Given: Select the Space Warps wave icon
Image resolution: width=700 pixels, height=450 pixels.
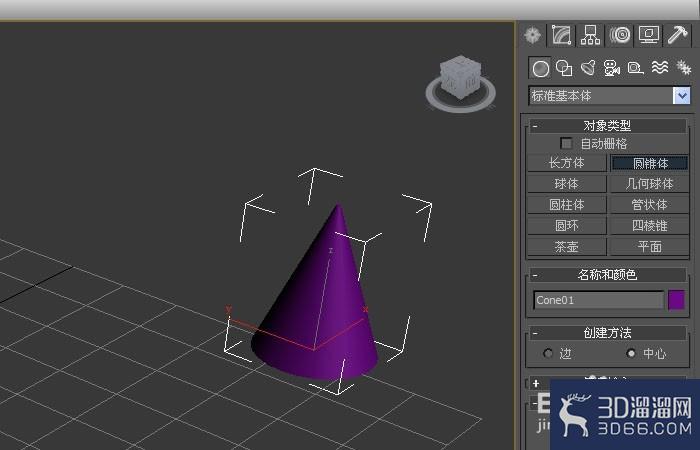Looking at the screenshot, I should (x=660, y=68).
